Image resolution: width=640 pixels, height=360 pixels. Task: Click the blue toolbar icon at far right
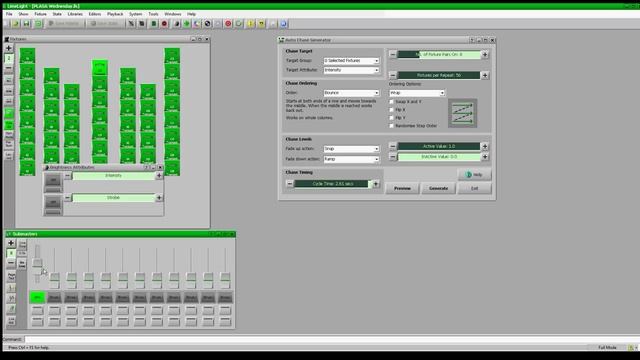(284, 24)
